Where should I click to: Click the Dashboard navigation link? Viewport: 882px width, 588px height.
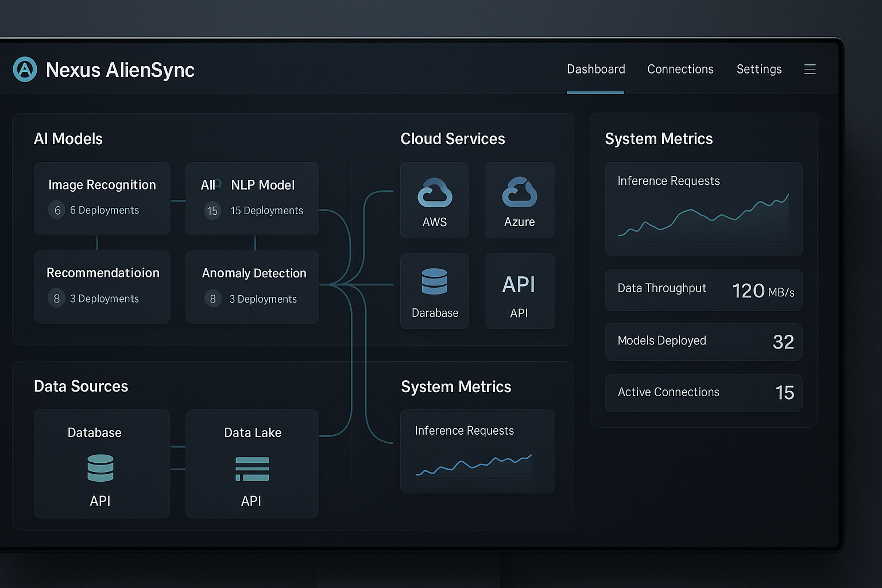pos(595,69)
